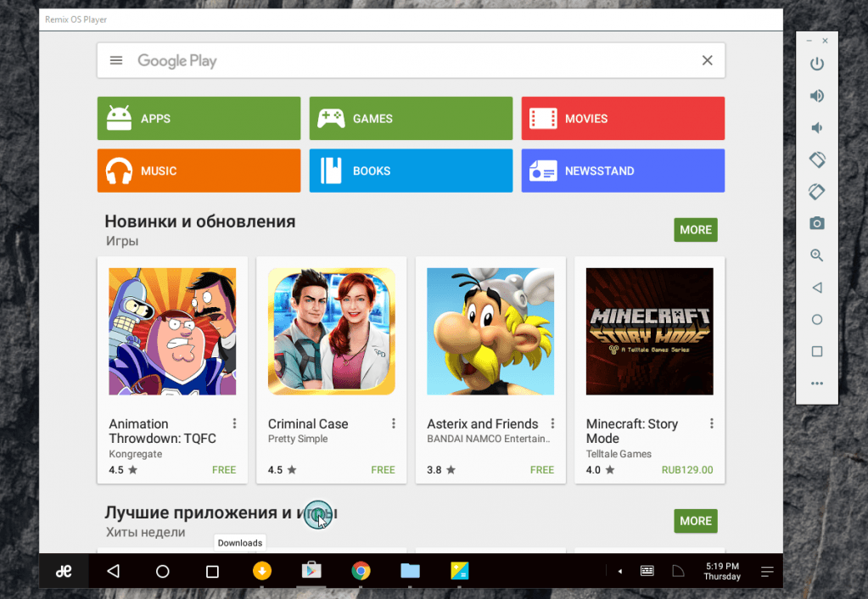This screenshot has height=599, width=868.
Task: Launch Chrome from the taskbar
Action: 361,571
